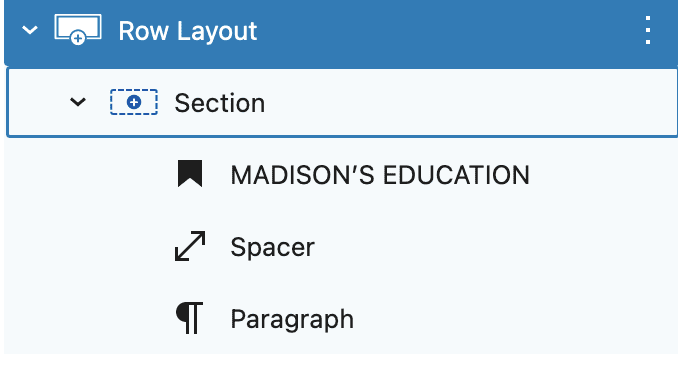Open the Row Layout three-dot options menu
Image resolution: width=678 pixels, height=370 pixels.
647,30
